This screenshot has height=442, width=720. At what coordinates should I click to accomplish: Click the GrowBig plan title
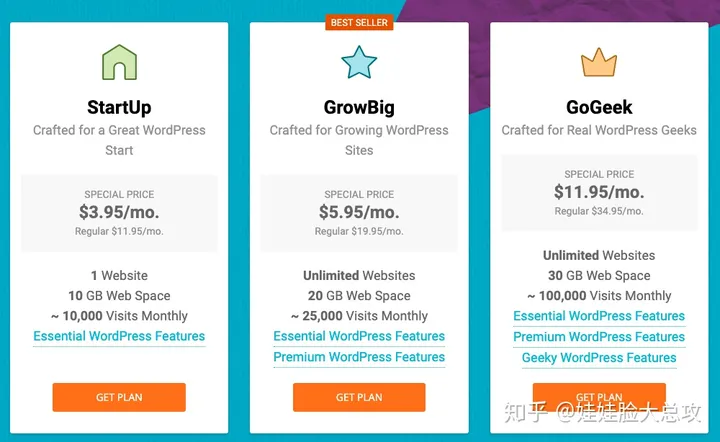click(359, 107)
